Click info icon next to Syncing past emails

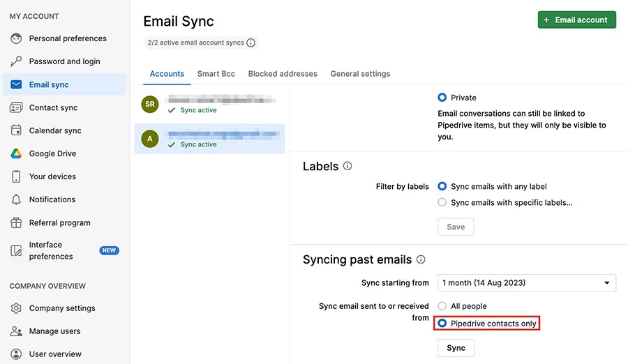pos(421,259)
